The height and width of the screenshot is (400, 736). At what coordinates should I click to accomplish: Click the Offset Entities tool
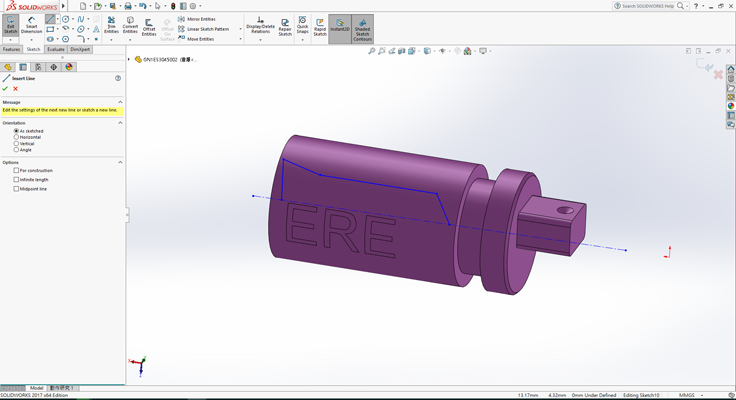coord(149,27)
